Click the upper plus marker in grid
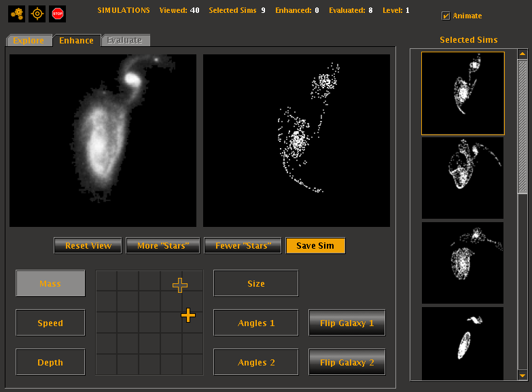The image size is (532, 392). pyautogui.click(x=180, y=285)
